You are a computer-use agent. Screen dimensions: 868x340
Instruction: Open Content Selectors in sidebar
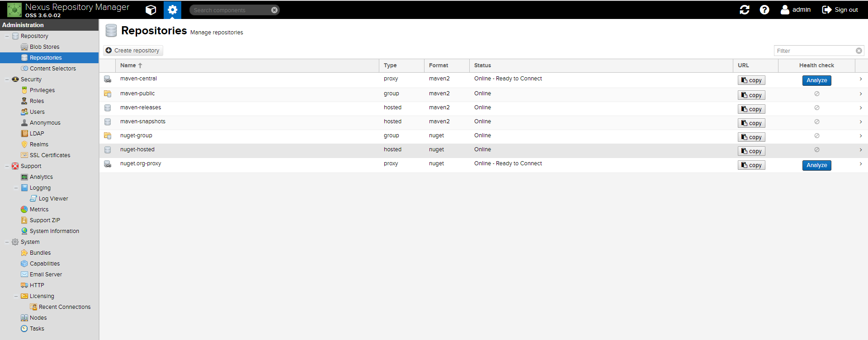pyautogui.click(x=52, y=69)
